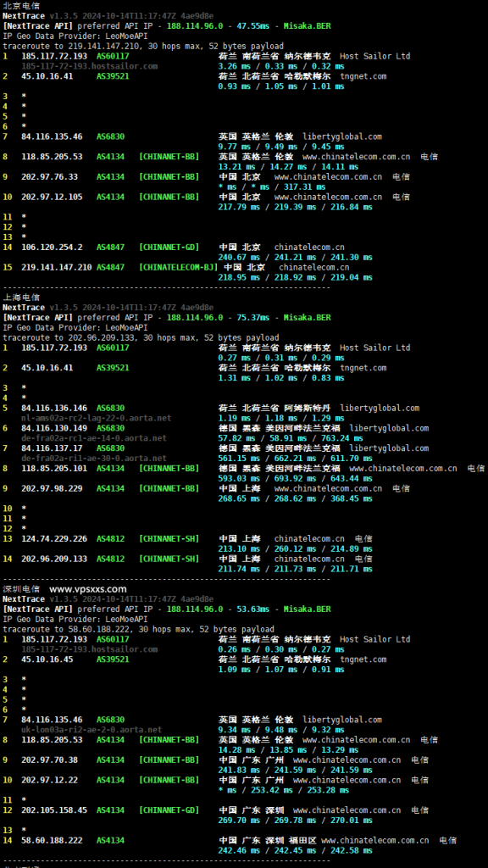
Task: Click latency '* ms / * ms / 317.31 ms'
Action: click(272, 187)
